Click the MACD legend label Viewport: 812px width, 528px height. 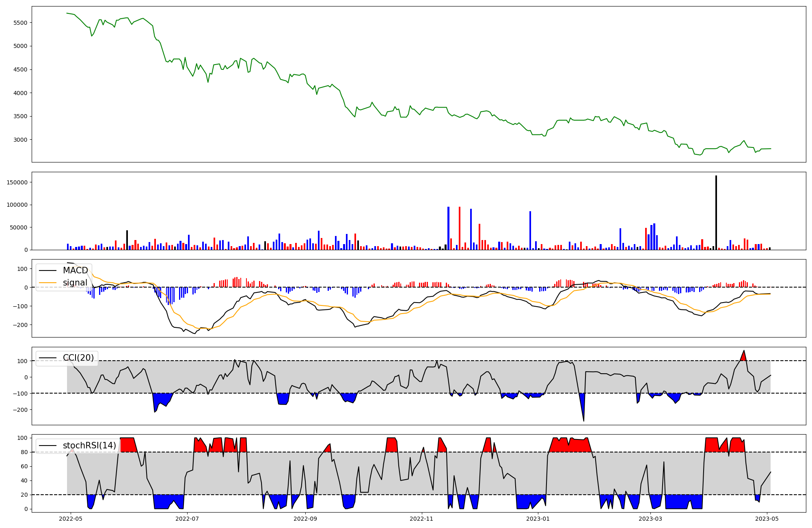pyautogui.click(x=75, y=270)
